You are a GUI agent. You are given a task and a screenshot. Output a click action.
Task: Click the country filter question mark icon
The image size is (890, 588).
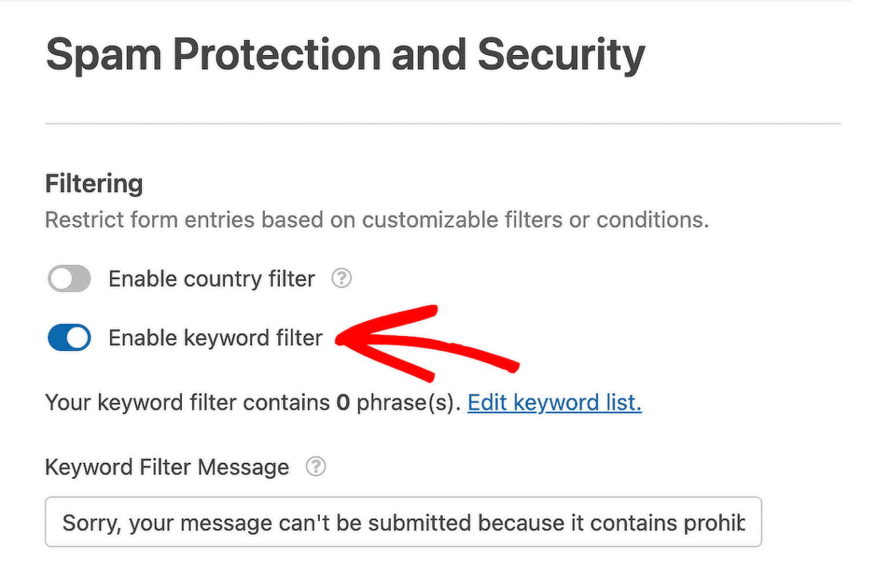pyautogui.click(x=342, y=279)
